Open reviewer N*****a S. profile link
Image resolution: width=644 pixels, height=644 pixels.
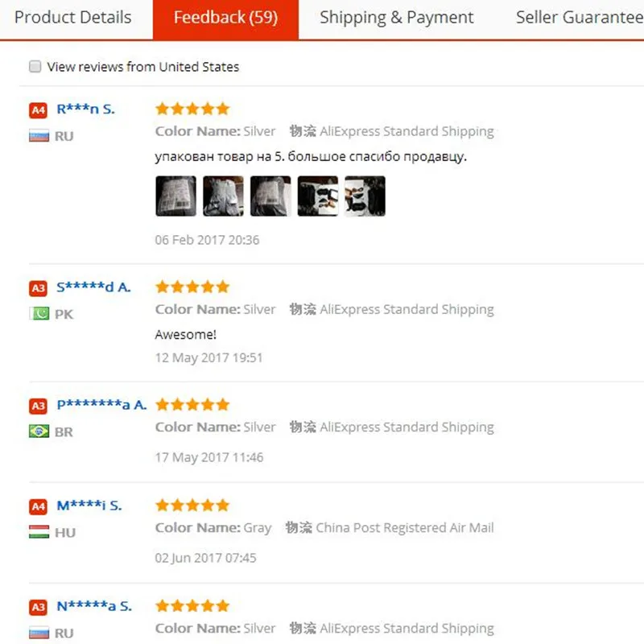(x=94, y=606)
